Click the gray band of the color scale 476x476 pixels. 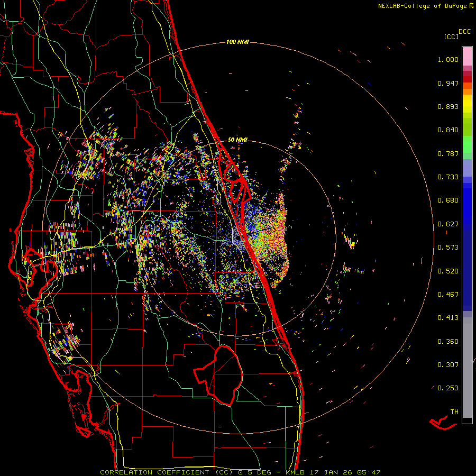pyautogui.click(x=467, y=368)
